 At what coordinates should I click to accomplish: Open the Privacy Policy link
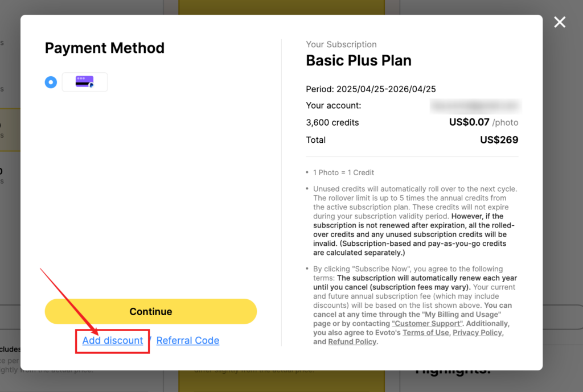[x=478, y=333]
